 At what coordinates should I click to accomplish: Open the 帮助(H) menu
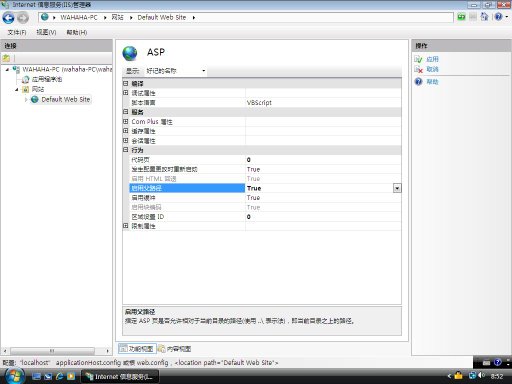[77, 32]
